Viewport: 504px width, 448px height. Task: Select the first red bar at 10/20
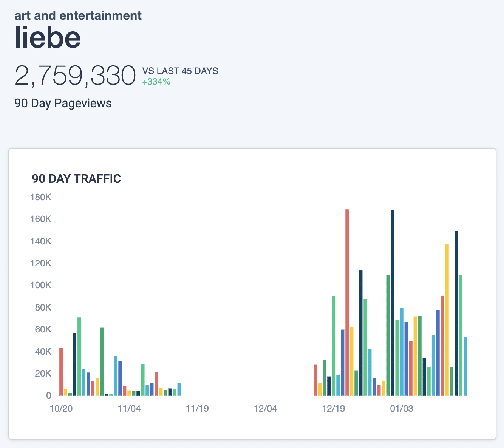click(61, 372)
